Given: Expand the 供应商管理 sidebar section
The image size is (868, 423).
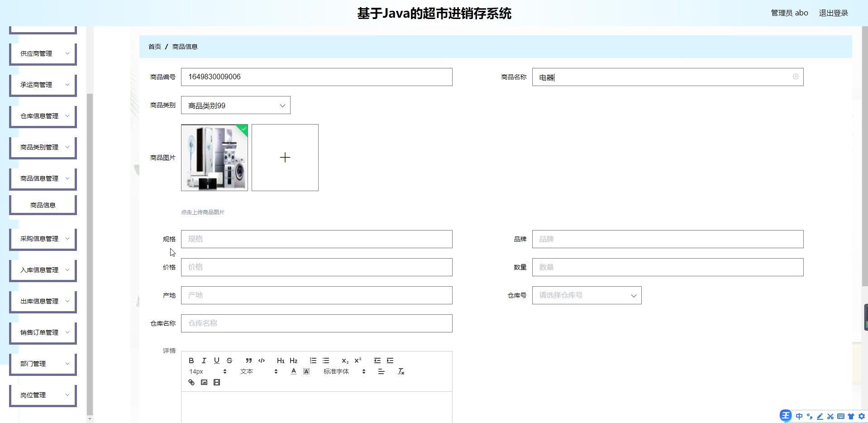Looking at the screenshot, I should (x=43, y=53).
